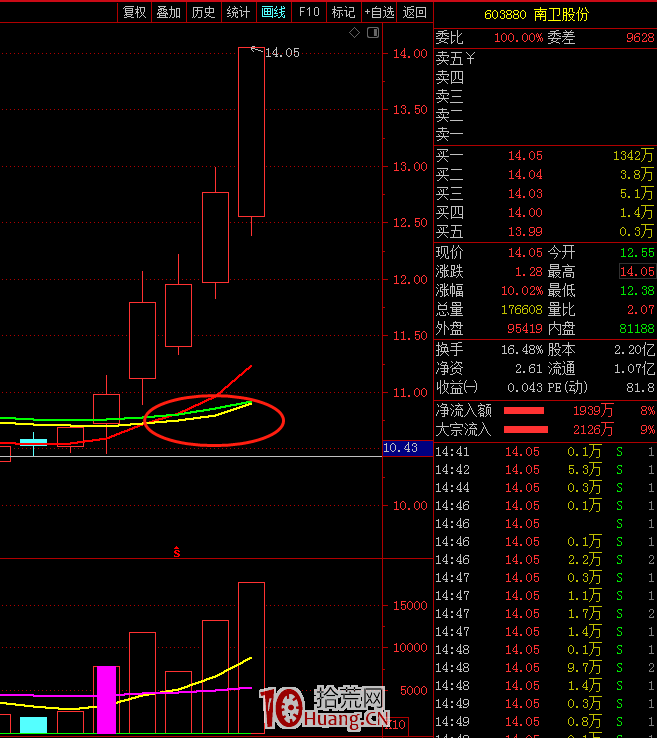Select the 14:41 trade tick row
Viewport: 657px width, 738px height.
(x=545, y=452)
